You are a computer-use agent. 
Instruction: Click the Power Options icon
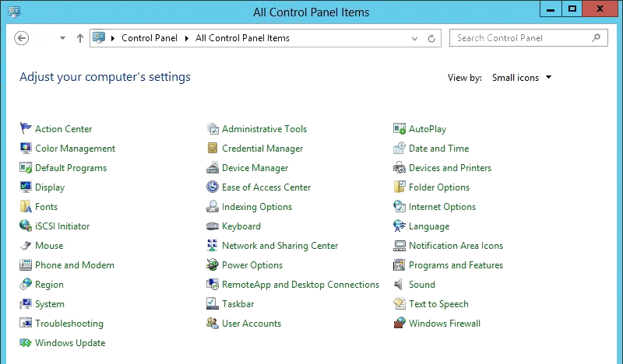(x=213, y=265)
